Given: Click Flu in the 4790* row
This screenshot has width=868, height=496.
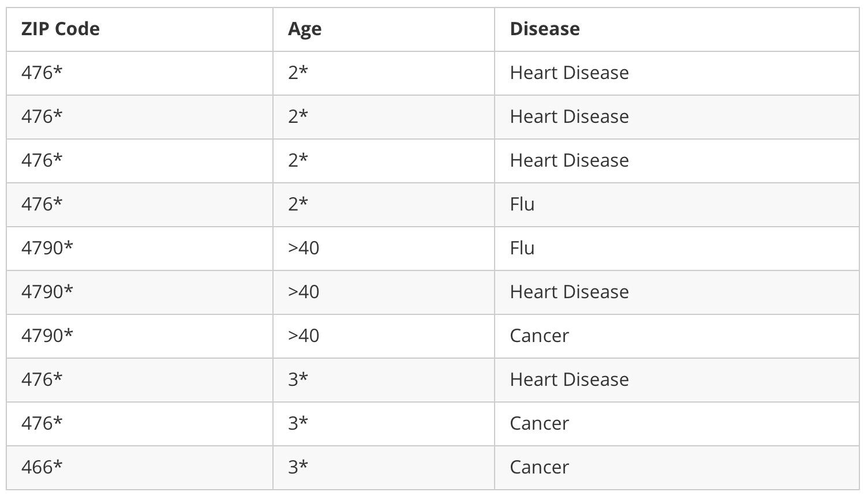Looking at the screenshot, I should tap(522, 248).
